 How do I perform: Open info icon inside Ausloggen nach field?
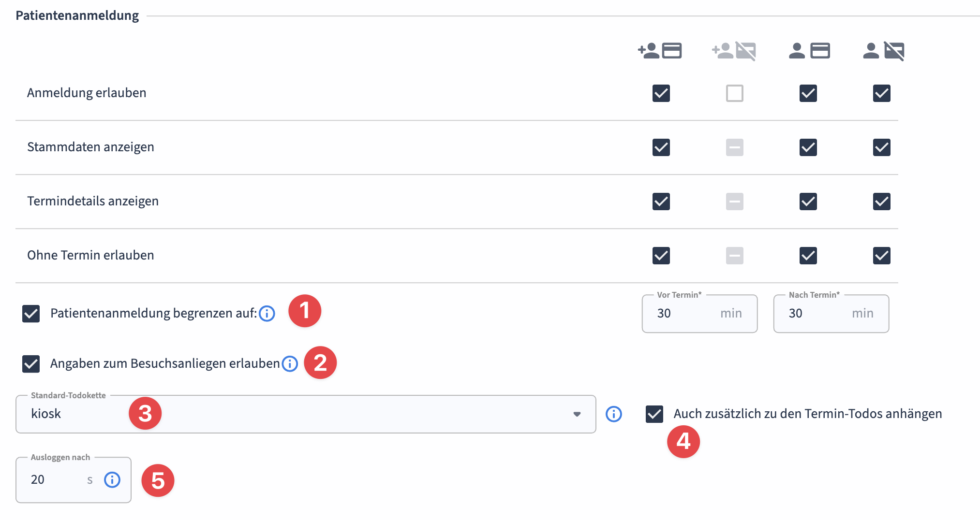coord(112,480)
